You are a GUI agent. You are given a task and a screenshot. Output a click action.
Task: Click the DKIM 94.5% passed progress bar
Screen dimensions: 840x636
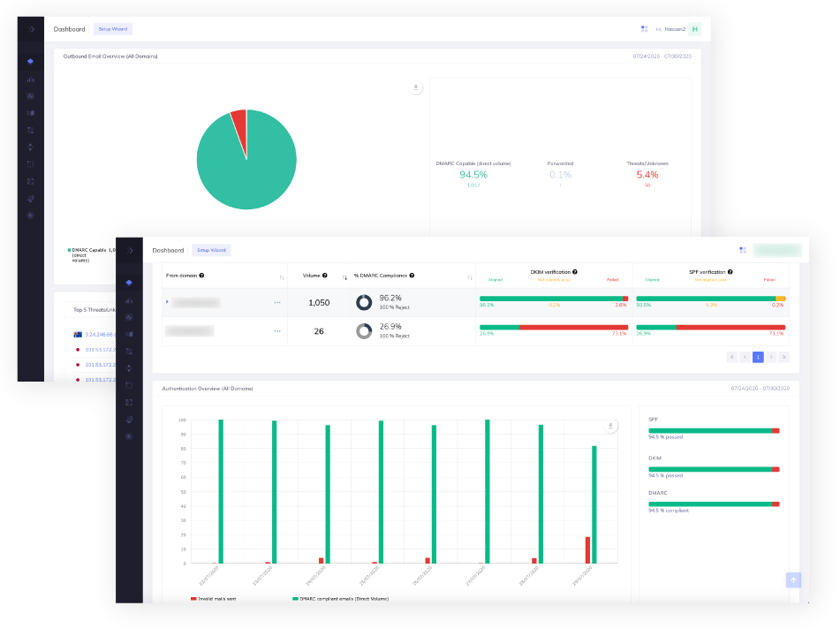coord(714,469)
